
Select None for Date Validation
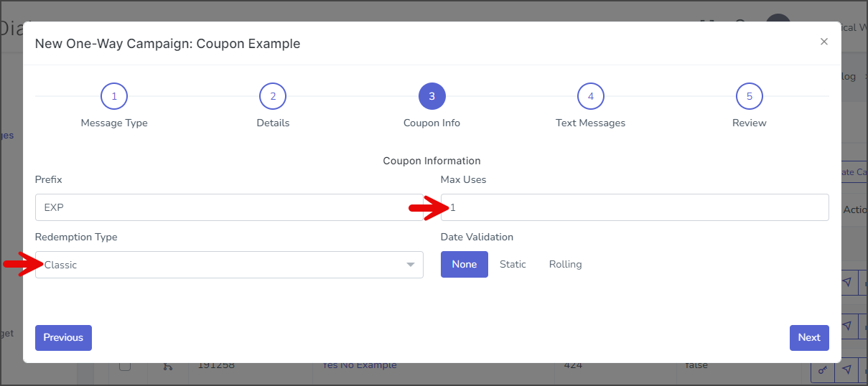tap(465, 264)
